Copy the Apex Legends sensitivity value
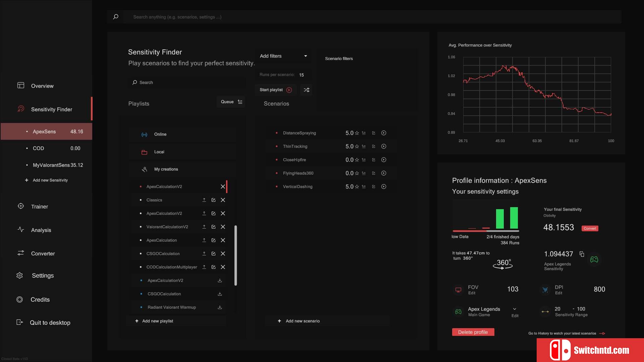 [582, 254]
